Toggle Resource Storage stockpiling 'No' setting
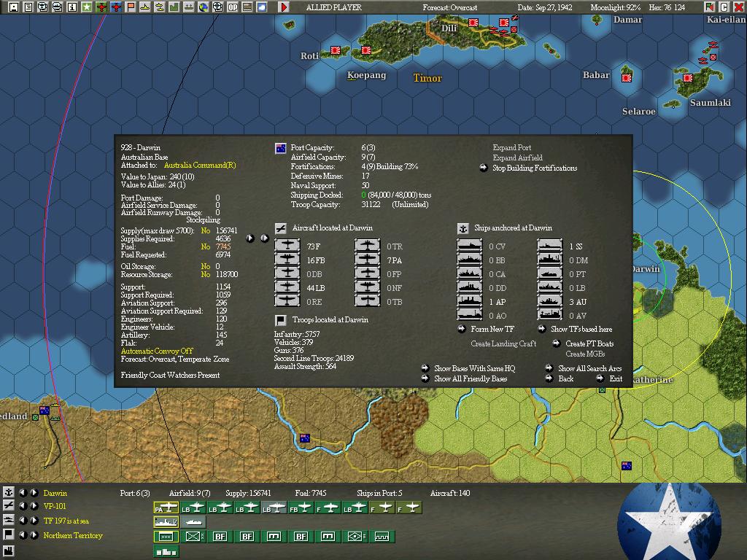Image resolution: width=747 pixels, height=560 pixels. 205,274
